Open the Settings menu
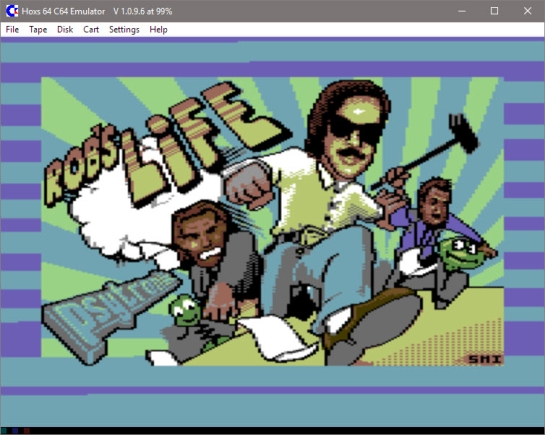The width and height of the screenshot is (545, 435). pos(124,30)
